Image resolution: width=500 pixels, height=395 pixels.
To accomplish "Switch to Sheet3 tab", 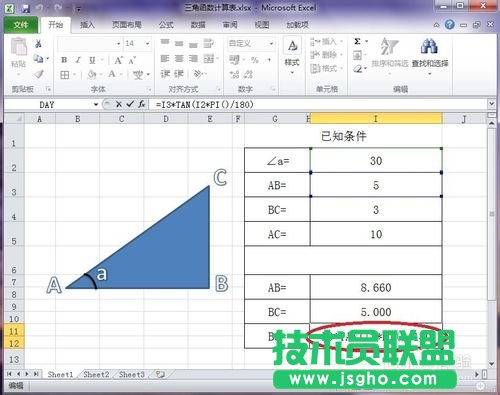I will pos(132,374).
